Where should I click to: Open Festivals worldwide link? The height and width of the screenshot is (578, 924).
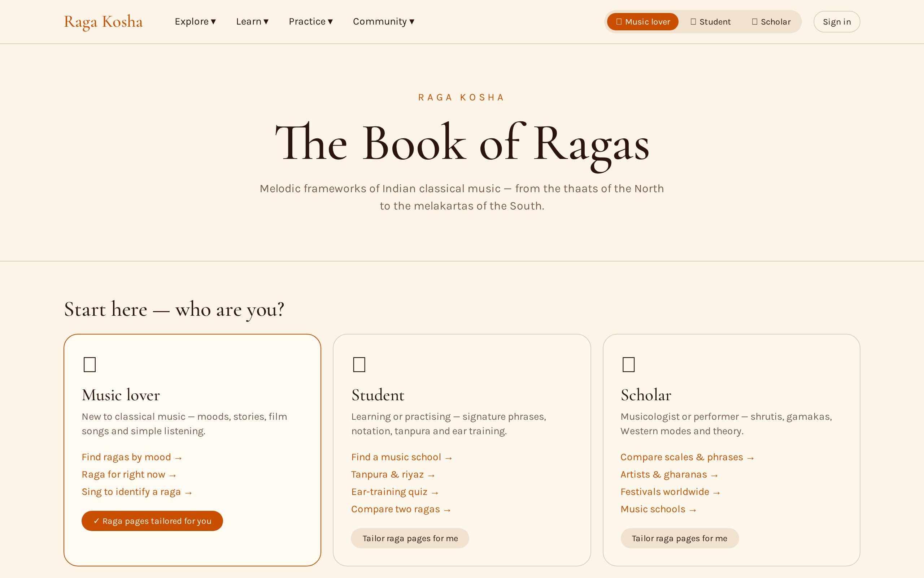[x=671, y=492]
